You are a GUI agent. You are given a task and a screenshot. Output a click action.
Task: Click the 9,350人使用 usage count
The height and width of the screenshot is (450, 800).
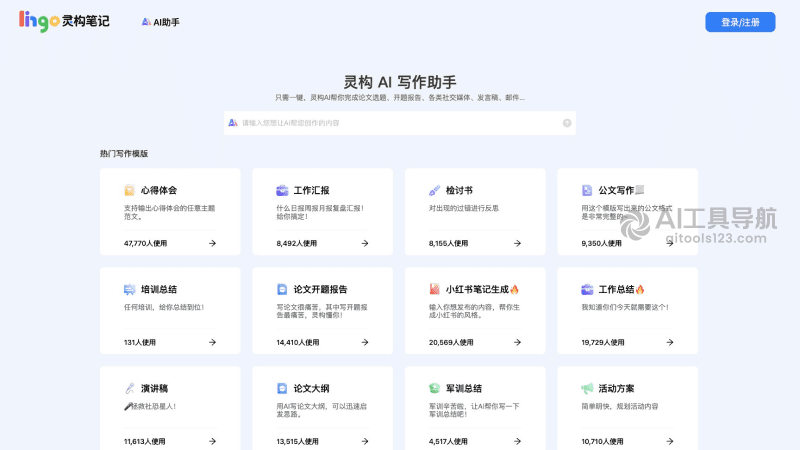click(602, 243)
